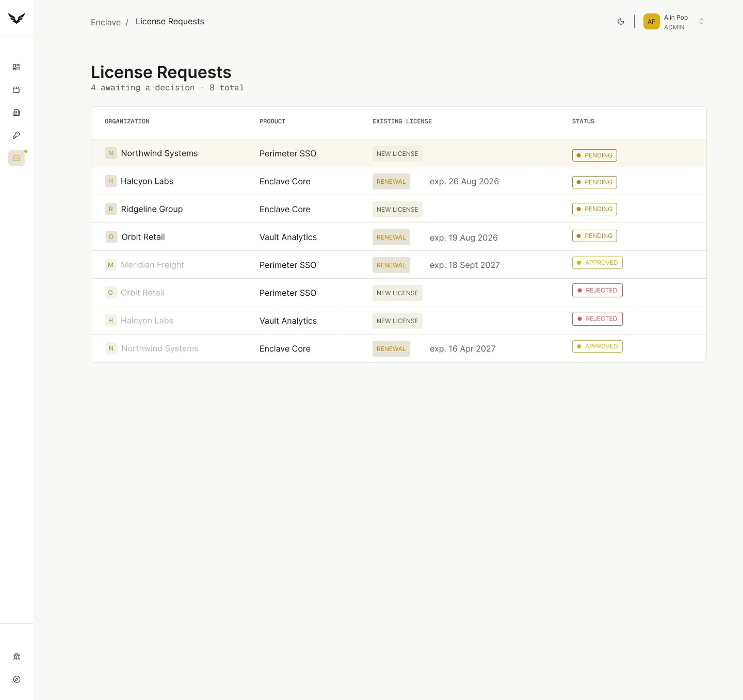
Task: Open the compass icon at sidebar bottom
Action: click(x=17, y=679)
